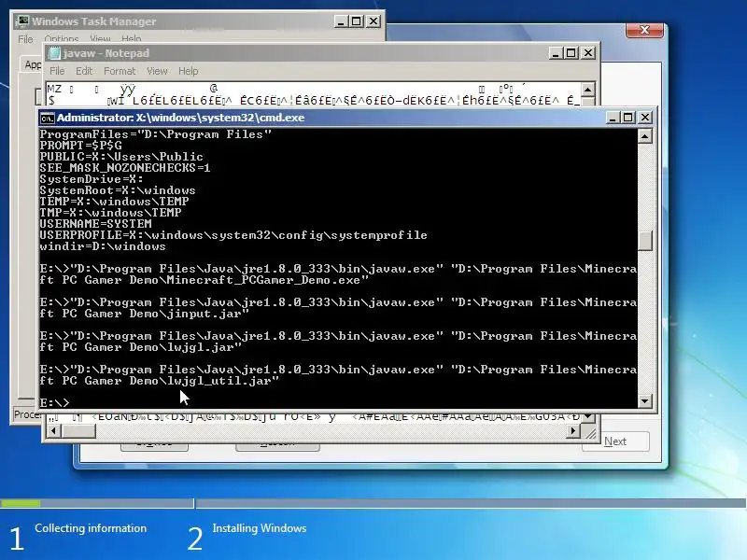Click the SystemDrive=X: line

coord(92,179)
